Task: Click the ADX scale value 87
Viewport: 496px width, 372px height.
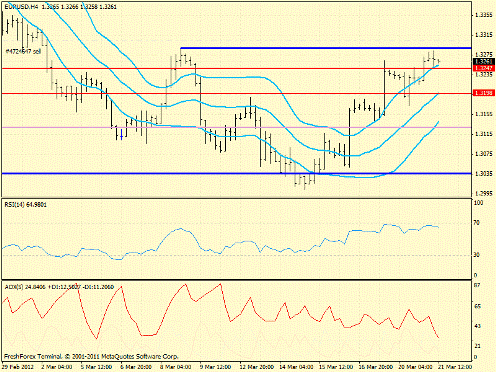Action: (x=477, y=285)
